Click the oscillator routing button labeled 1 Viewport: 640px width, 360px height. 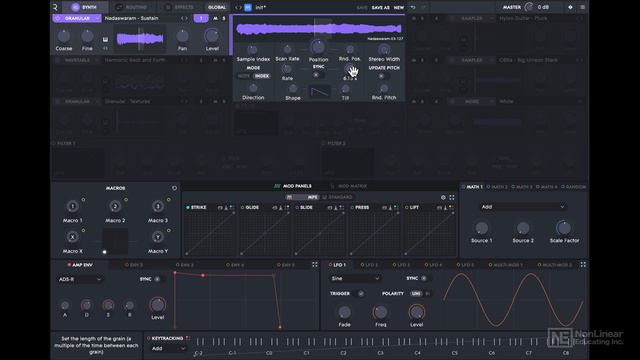pyautogui.click(x=201, y=18)
